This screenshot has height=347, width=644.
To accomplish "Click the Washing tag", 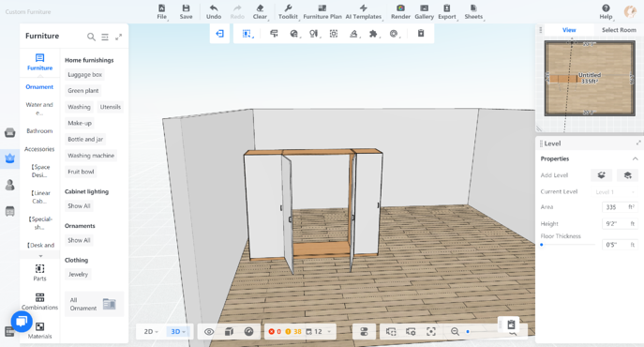I will point(80,107).
